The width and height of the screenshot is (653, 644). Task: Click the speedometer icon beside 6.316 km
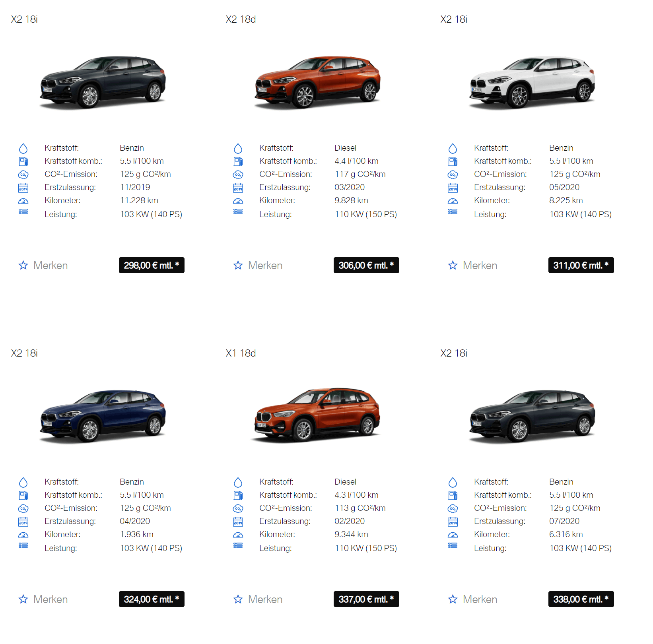pos(453,535)
